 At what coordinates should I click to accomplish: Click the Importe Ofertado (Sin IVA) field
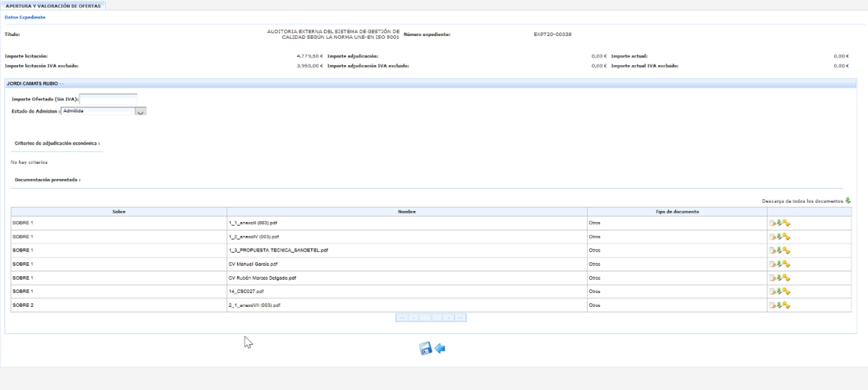point(108,99)
